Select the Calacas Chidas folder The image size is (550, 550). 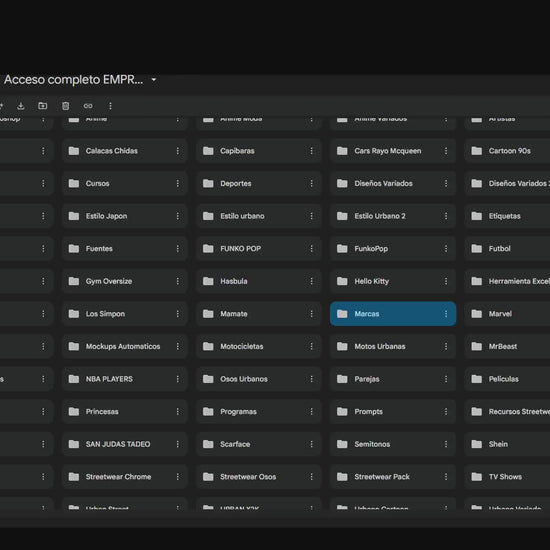coord(125,151)
